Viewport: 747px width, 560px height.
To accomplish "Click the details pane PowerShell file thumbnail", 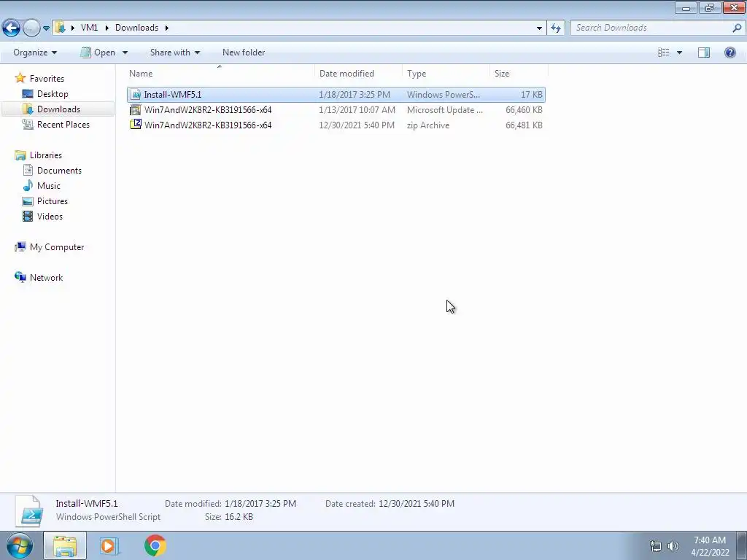I will click(29, 511).
